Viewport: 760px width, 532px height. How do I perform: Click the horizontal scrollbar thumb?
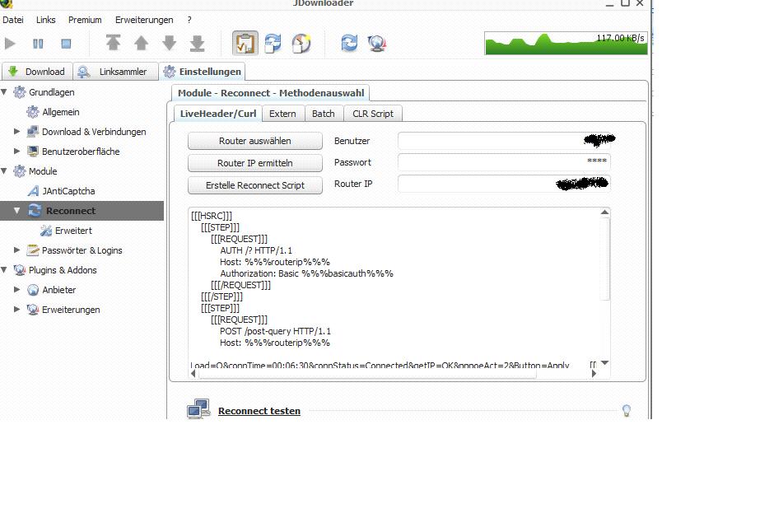click(x=367, y=374)
